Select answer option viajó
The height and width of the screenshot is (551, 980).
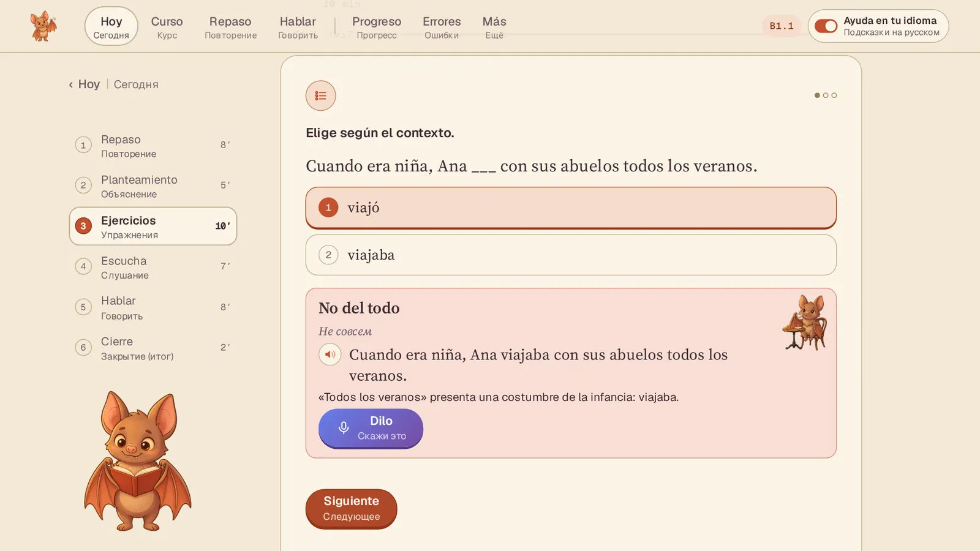pyautogui.click(x=571, y=208)
